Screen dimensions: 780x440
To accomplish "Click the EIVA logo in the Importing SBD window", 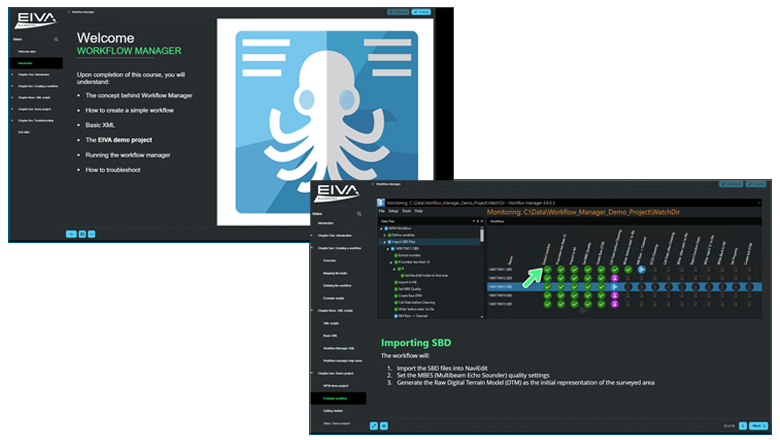I will [x=337, y=193].
